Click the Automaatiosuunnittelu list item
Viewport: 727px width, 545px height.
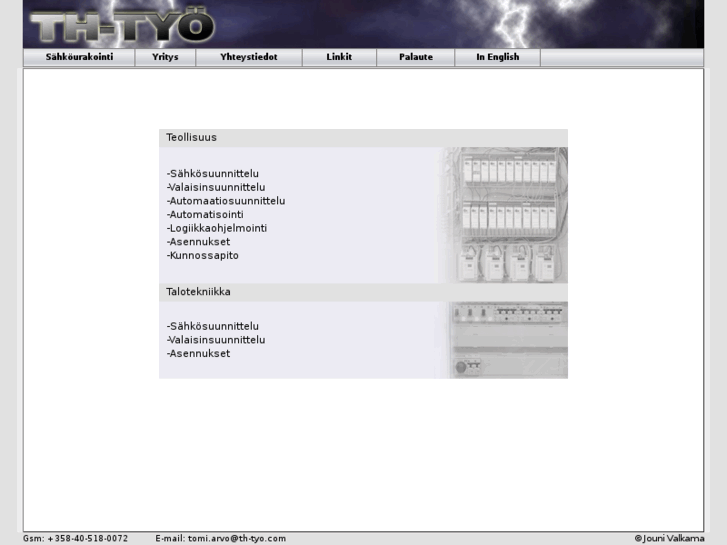click(x=226, y=201)
